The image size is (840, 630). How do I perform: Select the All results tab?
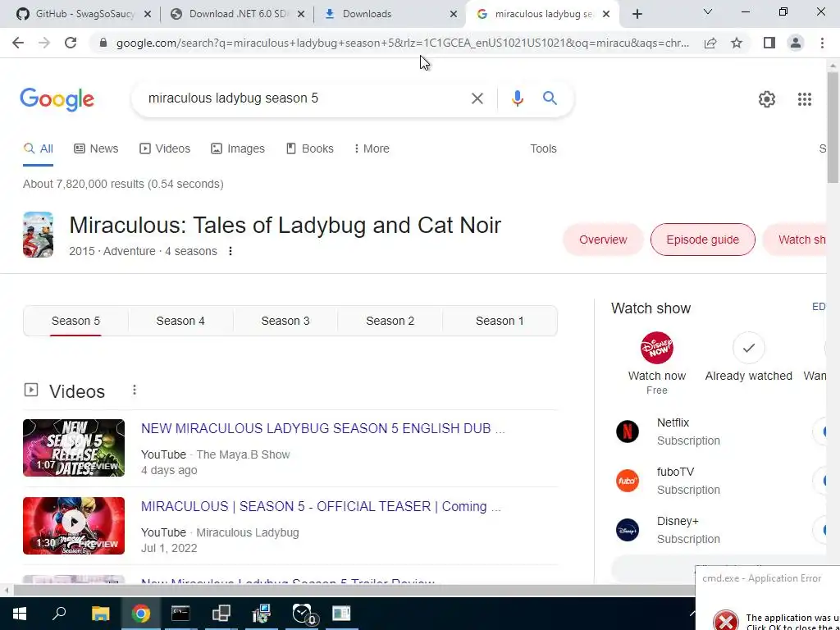pyautogui.click(x=38, y=148)
